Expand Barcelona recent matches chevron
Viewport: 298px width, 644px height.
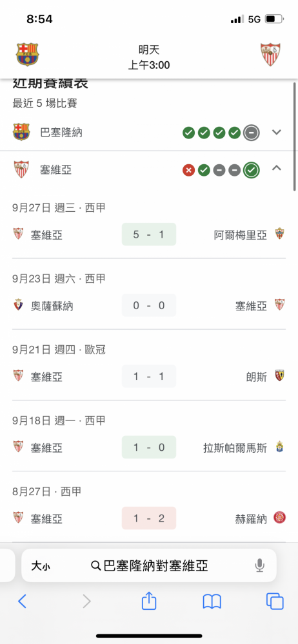(277, 132)
